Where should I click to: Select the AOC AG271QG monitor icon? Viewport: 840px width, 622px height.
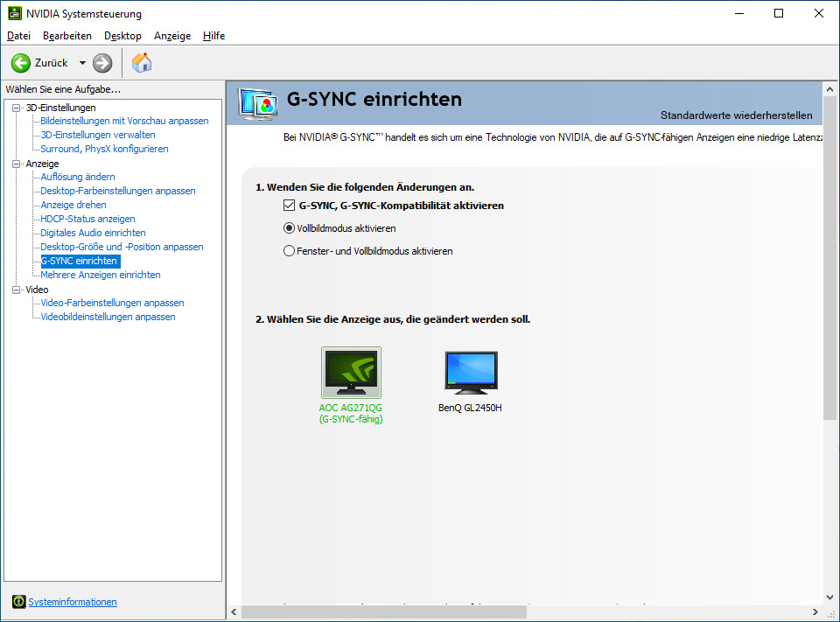[350, 371]
